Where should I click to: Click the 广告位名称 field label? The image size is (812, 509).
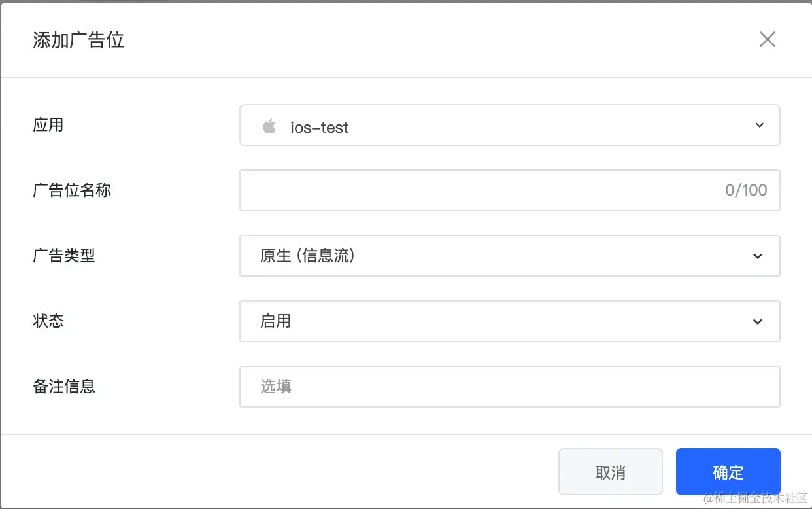72,190
